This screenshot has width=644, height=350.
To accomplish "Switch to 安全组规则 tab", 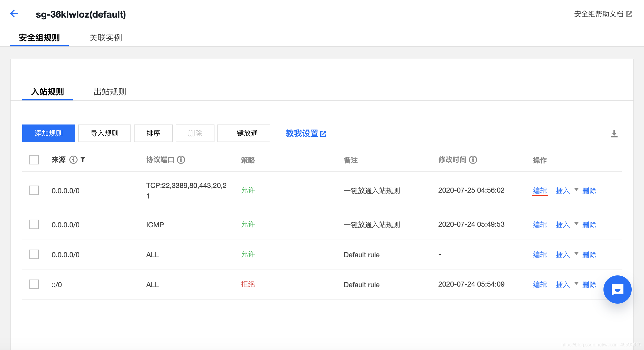I will [x=39, y=38].
